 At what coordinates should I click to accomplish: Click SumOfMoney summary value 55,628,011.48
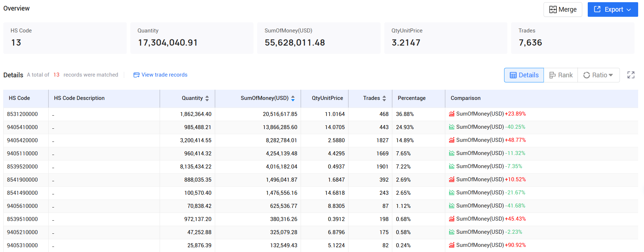pyautogui.click(x=295, y=43)
